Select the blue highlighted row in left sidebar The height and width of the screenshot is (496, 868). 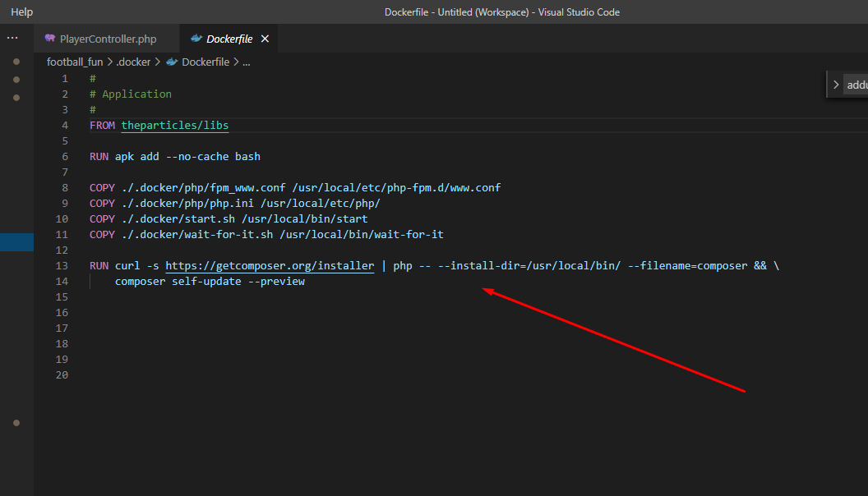16,242
